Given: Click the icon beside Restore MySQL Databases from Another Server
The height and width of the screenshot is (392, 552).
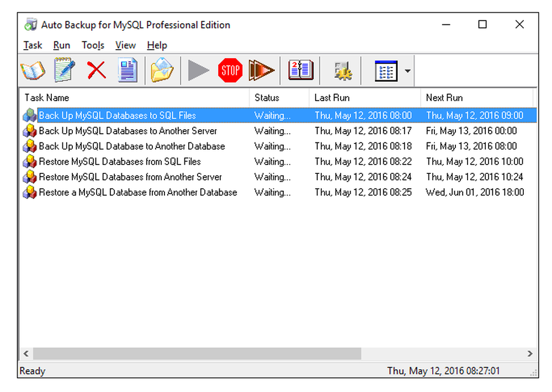Looking at the screenshot, I should point(30,177).
